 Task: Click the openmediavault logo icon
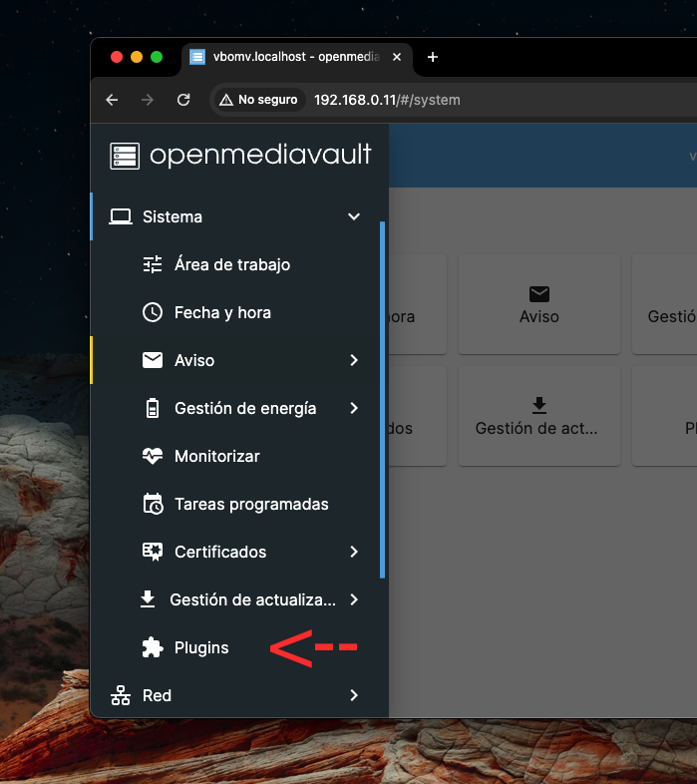[125, 156]
